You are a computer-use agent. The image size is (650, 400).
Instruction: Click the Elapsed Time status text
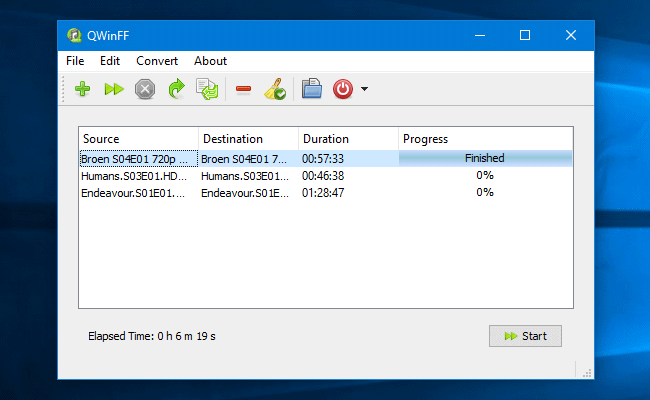(152, 336)
